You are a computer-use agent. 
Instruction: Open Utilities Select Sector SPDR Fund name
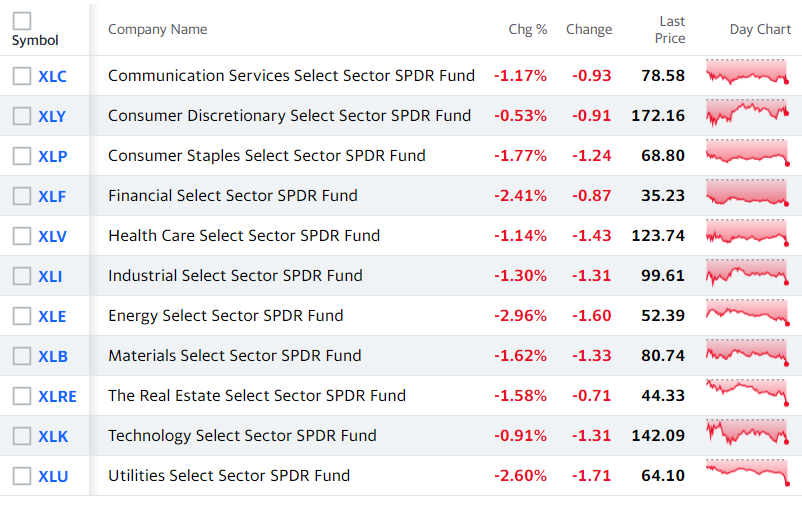[229, 476]
